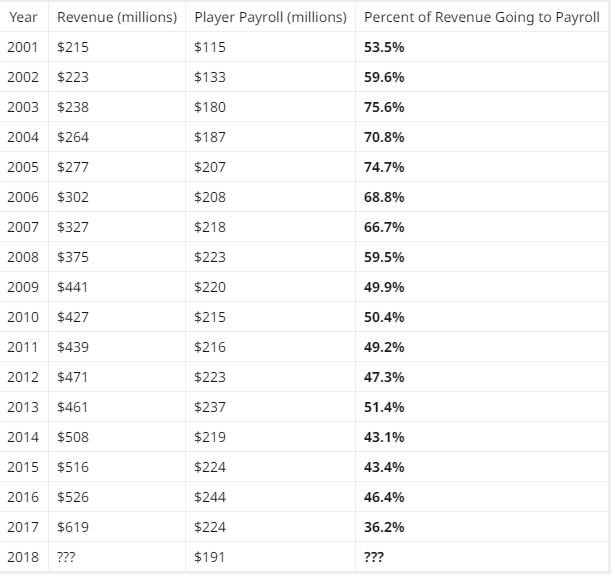The height and width of the screenshot is (577, 615).
Task: Select the 36.2% percentage cell
Action: coord(384,527)
